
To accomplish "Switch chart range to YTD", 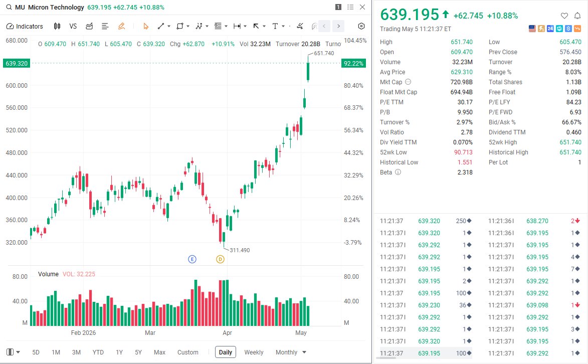I will 98,352.
